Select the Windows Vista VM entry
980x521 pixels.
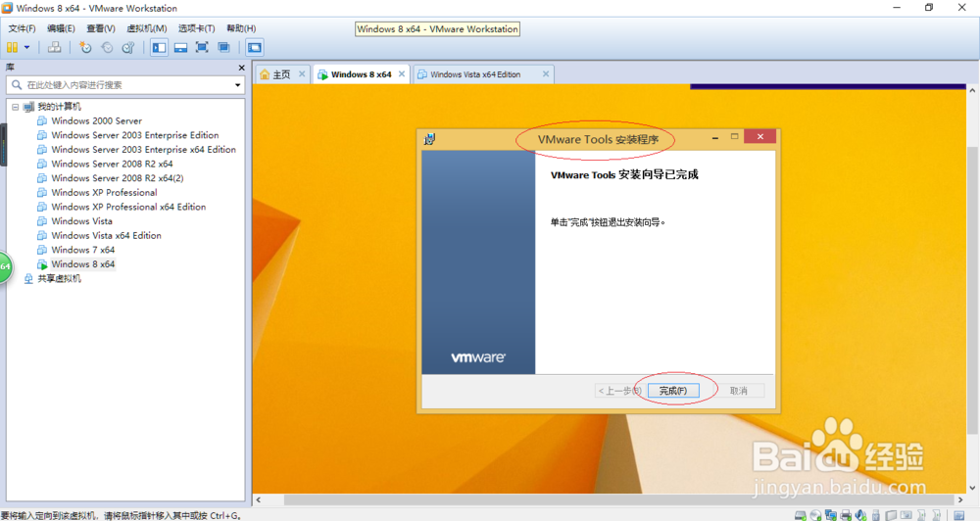[82, 221]
